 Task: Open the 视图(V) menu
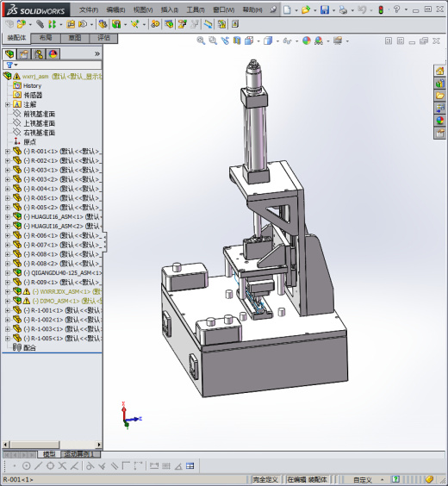[x=143, y=10]
